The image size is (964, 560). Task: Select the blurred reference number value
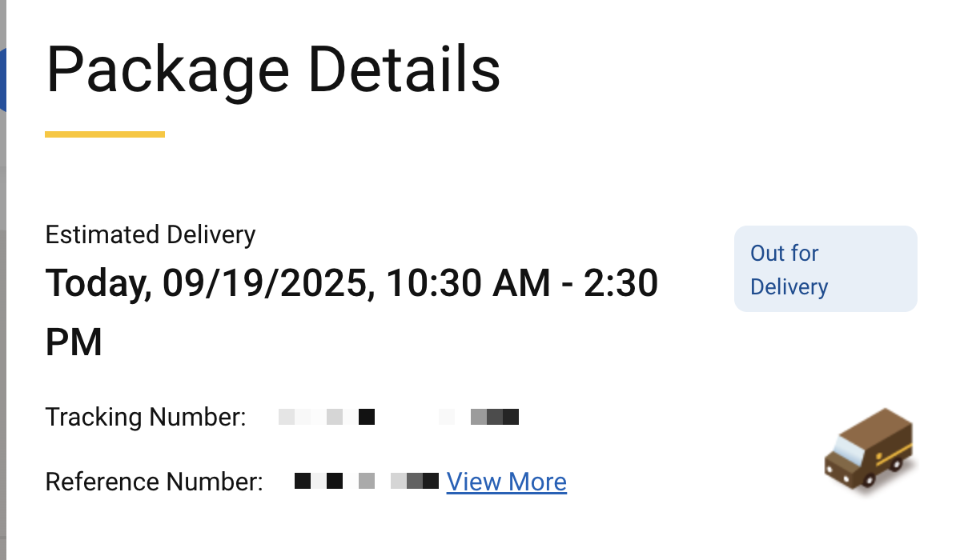[366, 482]
